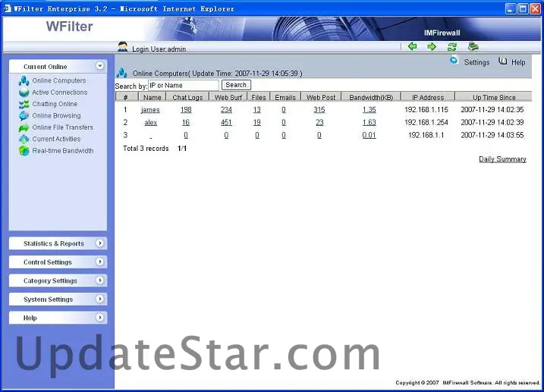Open Active Connections in sidebar

(60, 93)
